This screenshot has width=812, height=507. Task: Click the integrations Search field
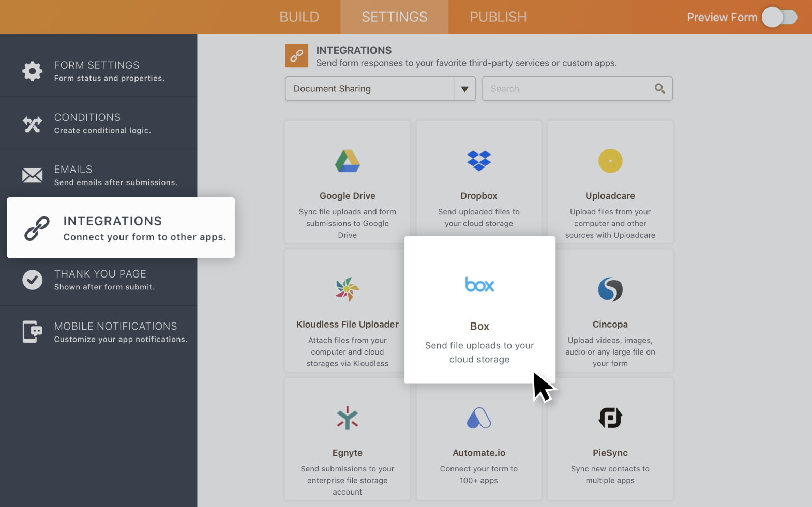click(x=569, y=89)
